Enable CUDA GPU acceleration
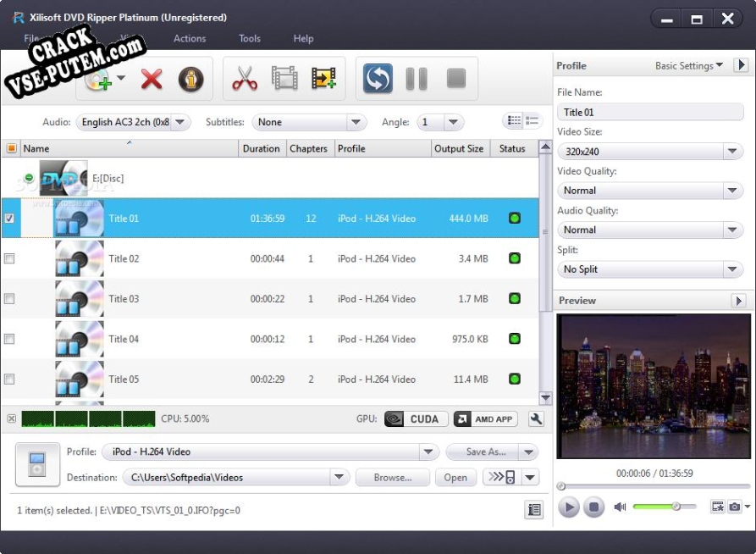 (x=417, y=418)
